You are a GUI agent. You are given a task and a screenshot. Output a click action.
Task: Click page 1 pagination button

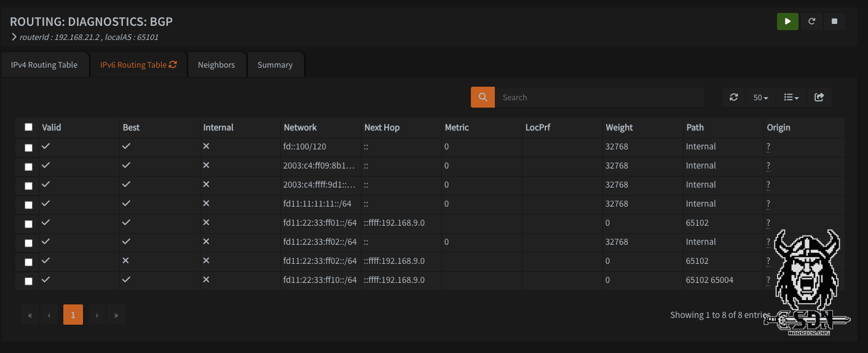(x=73, y=315)
